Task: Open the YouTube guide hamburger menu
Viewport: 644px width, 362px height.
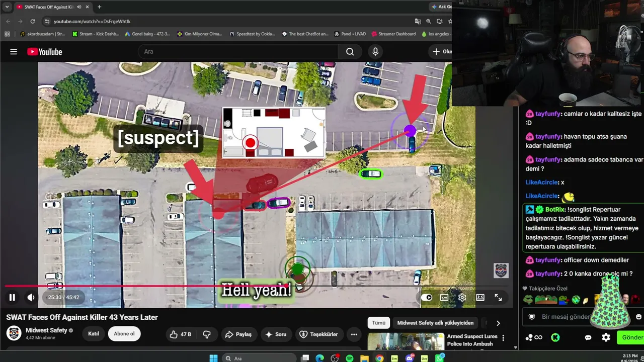Action: [14, 52]
